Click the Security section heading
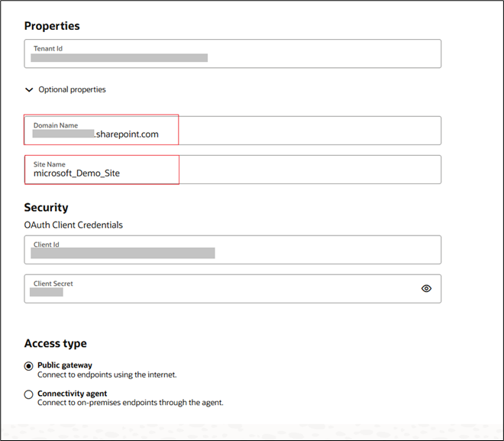504x441 pixels. (x=46, y=207)
